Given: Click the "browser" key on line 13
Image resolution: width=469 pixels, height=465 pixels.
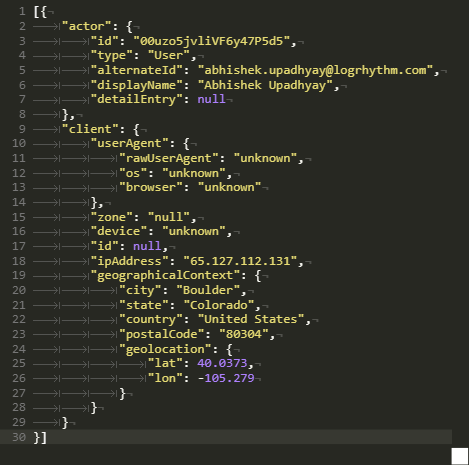Looking at the screenshot, I should click(x=151, y=187).
